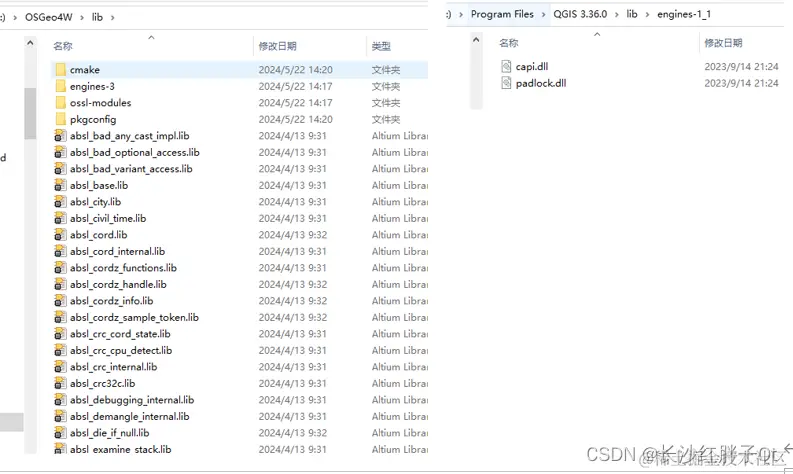Expand the chevron after OSGeo4W in path
Image resolution: width=793 pixels, height=474 pixels.
[x=82, y=18]
